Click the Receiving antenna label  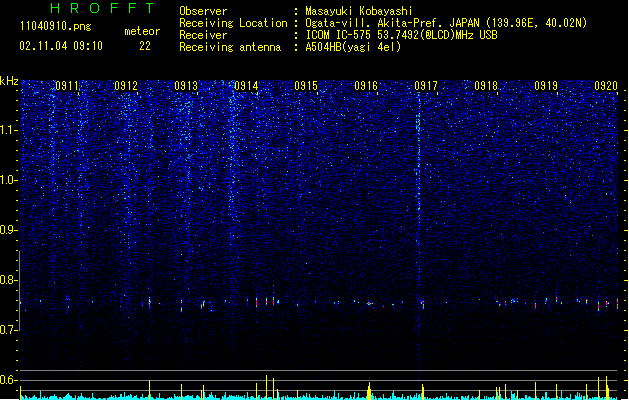point(230,47)
